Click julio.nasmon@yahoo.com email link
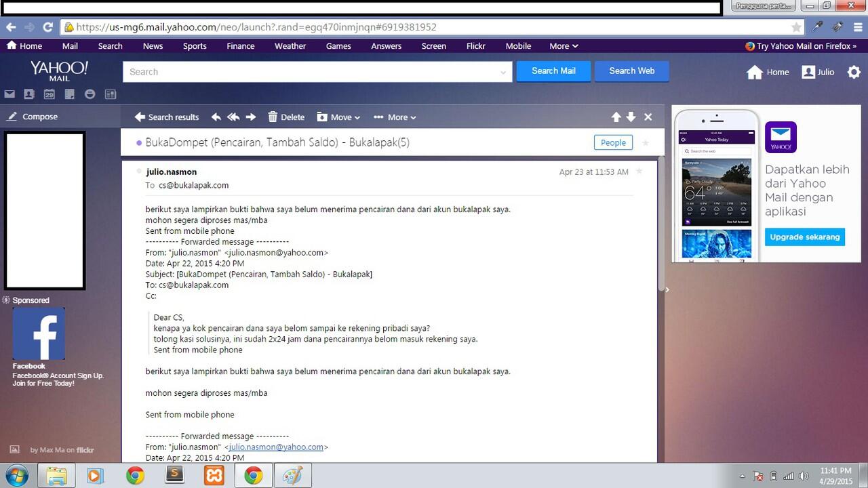This screenshot has width=868, height=488. (276, 447)
